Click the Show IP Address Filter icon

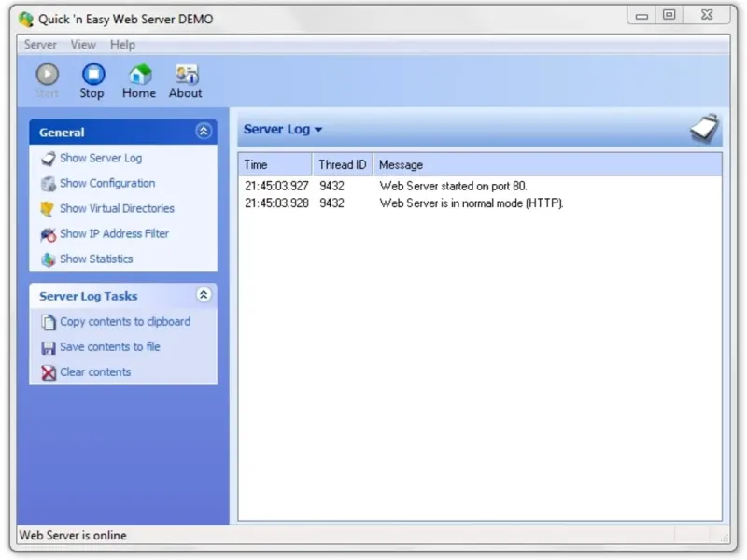pos(49,234)
